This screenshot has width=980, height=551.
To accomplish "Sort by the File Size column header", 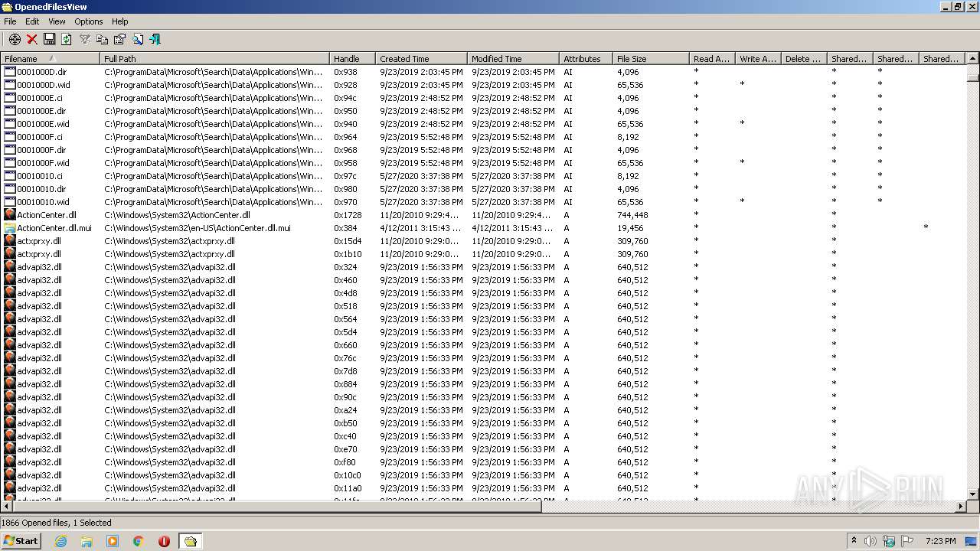I will point(651,58).
